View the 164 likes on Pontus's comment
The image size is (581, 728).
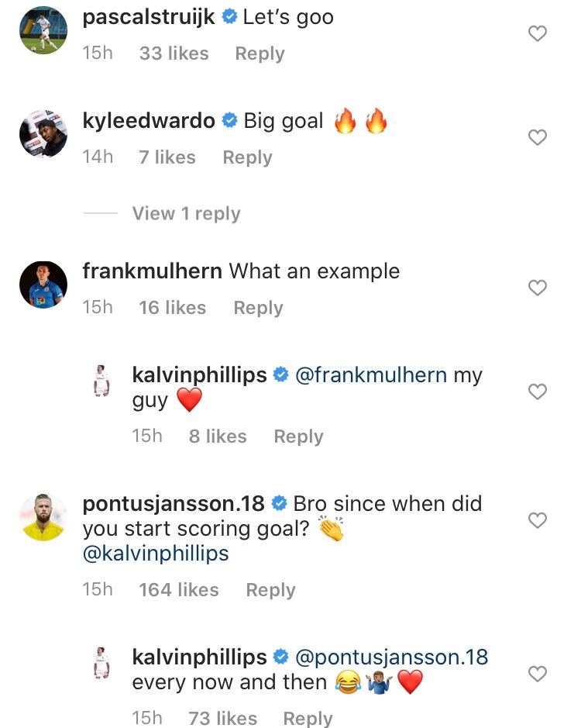(x=179, y=589)
